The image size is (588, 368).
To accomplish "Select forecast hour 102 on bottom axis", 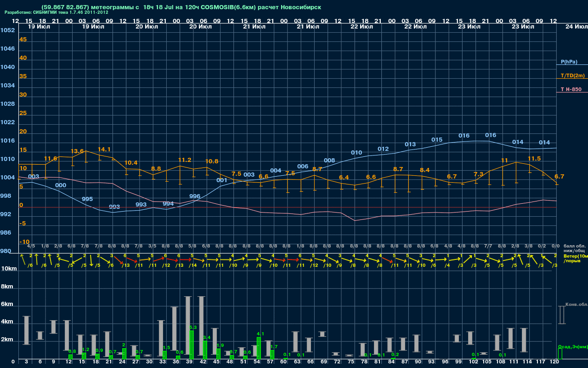I will pyautogui.click(x=474, y=362).
